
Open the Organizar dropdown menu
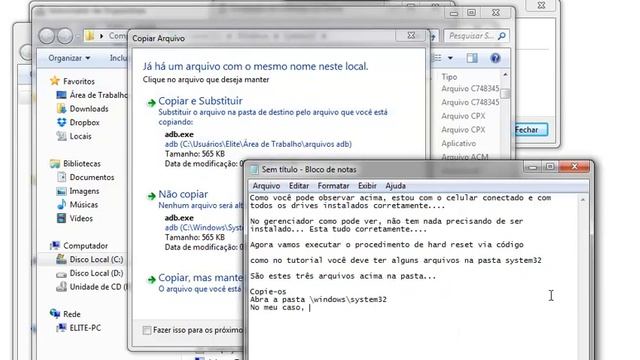coord(69,58)
